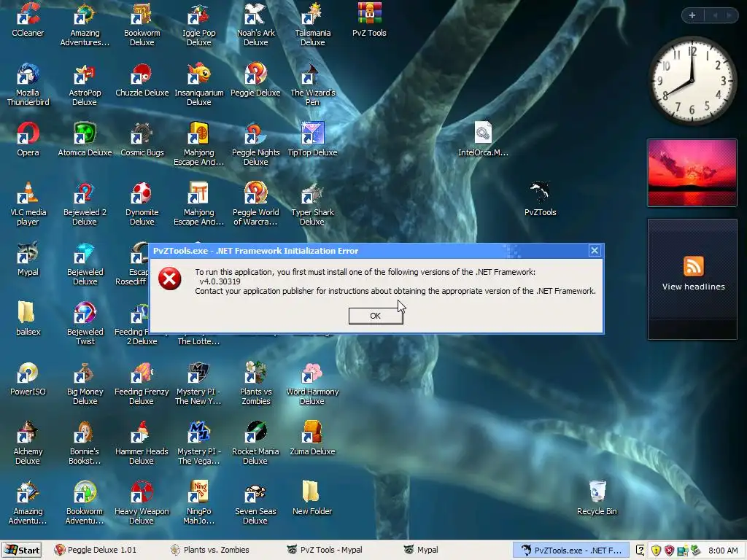This screenshot has height=560, width=747.
Task: Click the yellow security shield tray icon
Action: 656,551
